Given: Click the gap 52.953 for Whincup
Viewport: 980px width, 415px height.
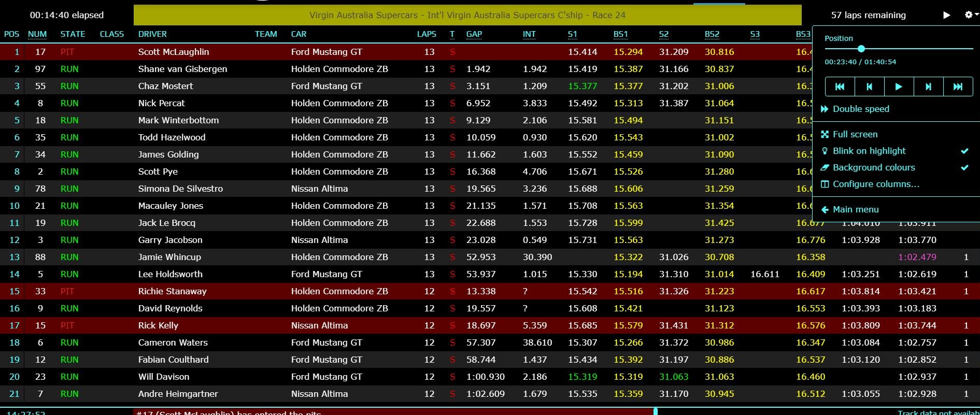Looking at the screenshot, I should (481, 257).
